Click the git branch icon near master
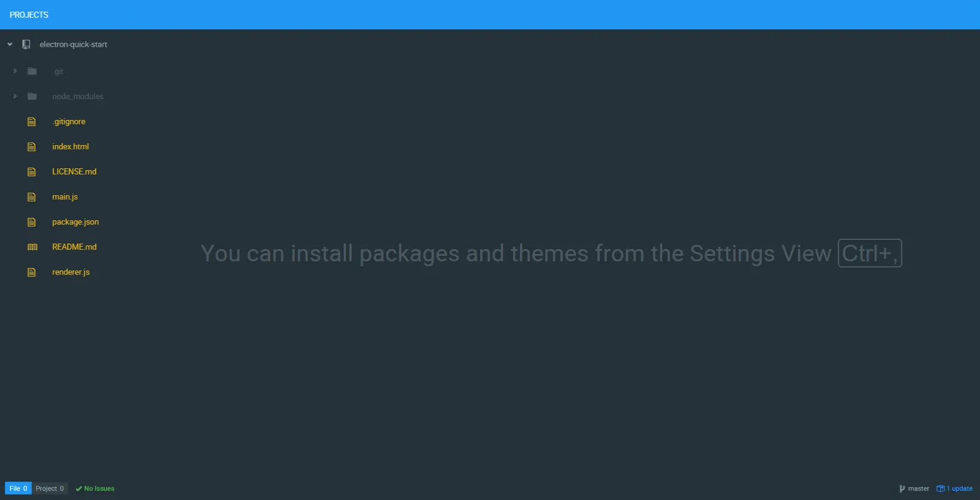The image size is (980, 500). click(x=902, y=489)
